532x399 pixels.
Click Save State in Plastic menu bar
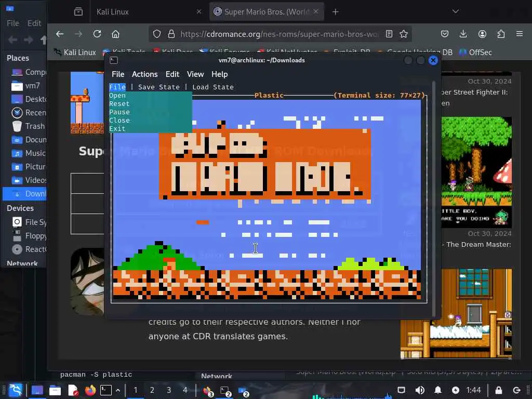point(159,87)
